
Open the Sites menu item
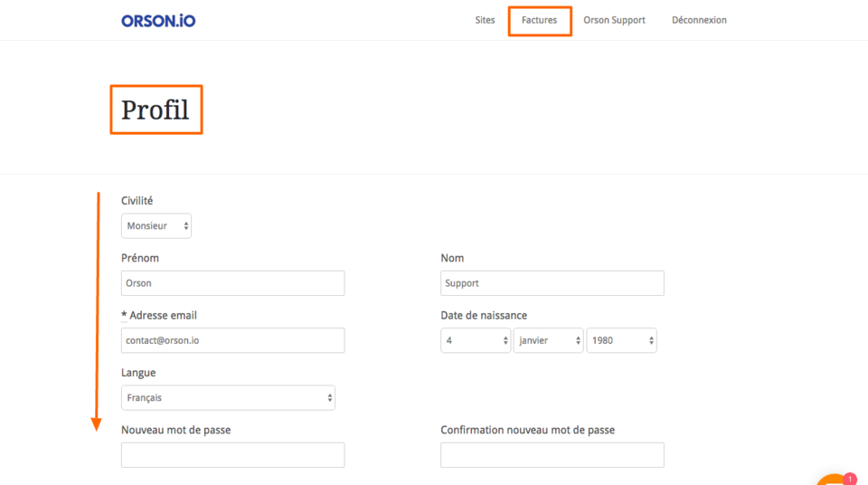pos(485,20)
